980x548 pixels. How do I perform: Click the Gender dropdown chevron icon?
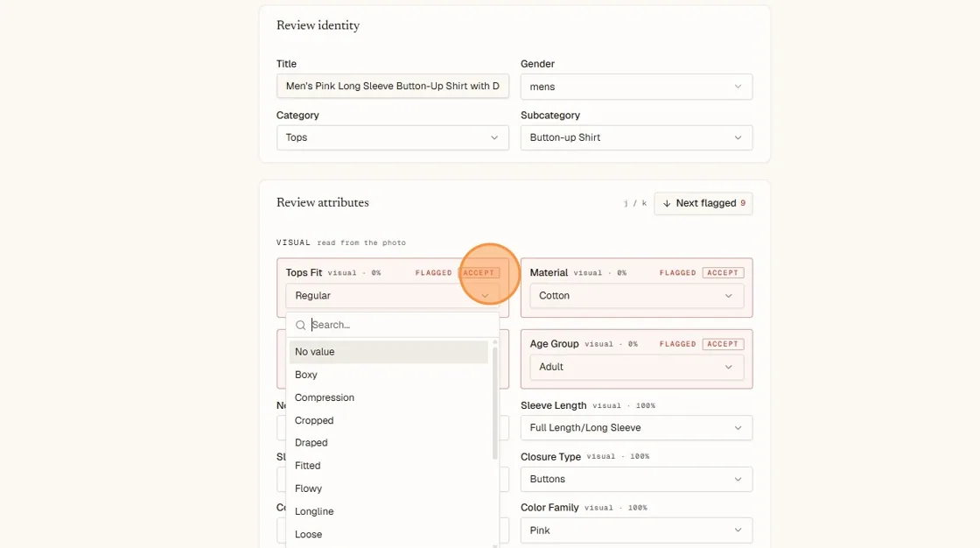pyautogui.click(x=738, y=87)
